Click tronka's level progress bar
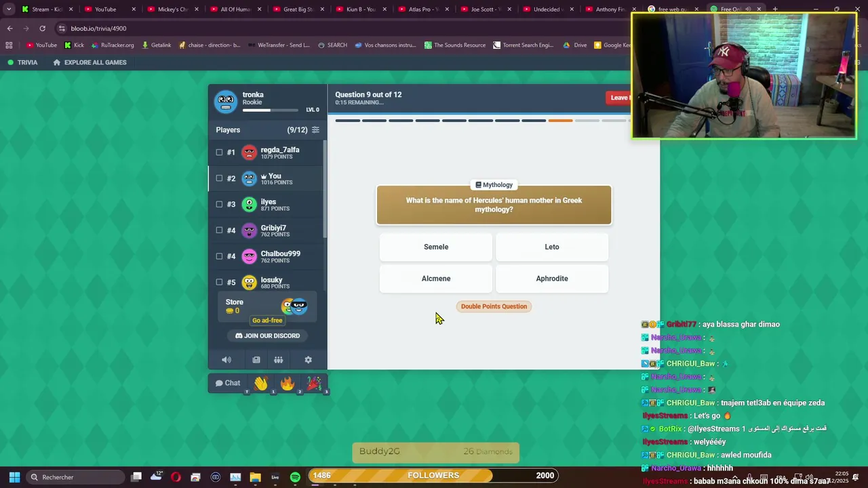Screen dimensions: 868x488 (270, 110)
